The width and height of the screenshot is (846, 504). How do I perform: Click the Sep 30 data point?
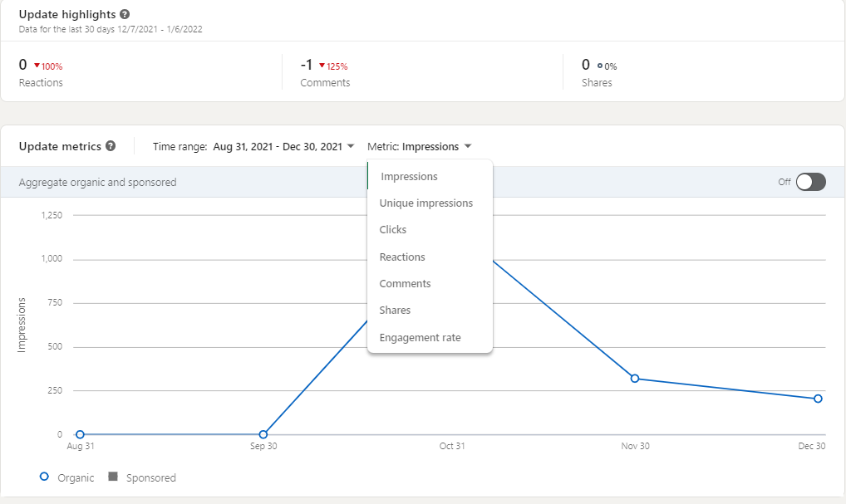point(263,434)
